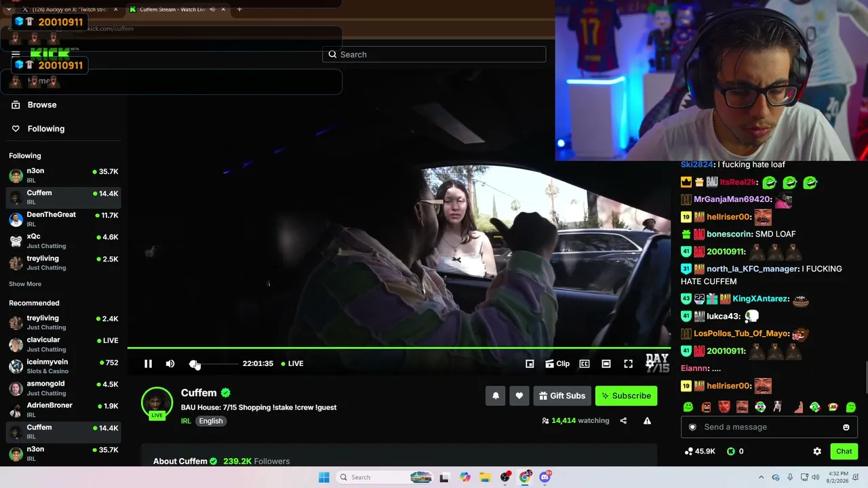Image resolution: width=868 pixels, height=488 pixels.
Task: Open clavicular channel in Recommended
Action: tap(63, 344)
